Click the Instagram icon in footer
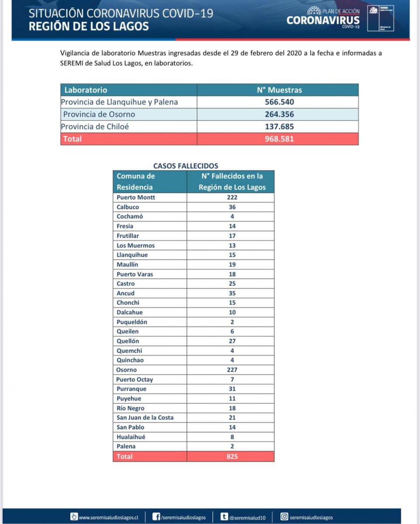The width and height of the screenshot is (420, 524). (284, 517)
